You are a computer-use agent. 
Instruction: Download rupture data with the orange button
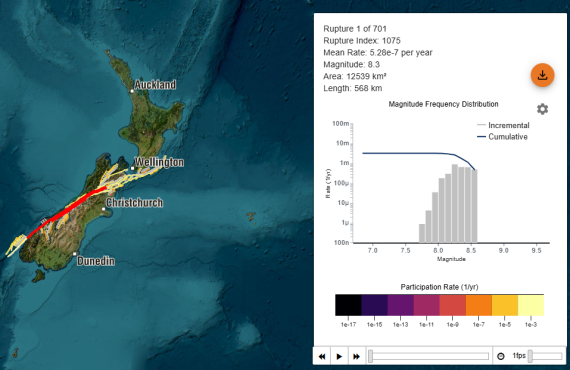(x=542, y=75)
